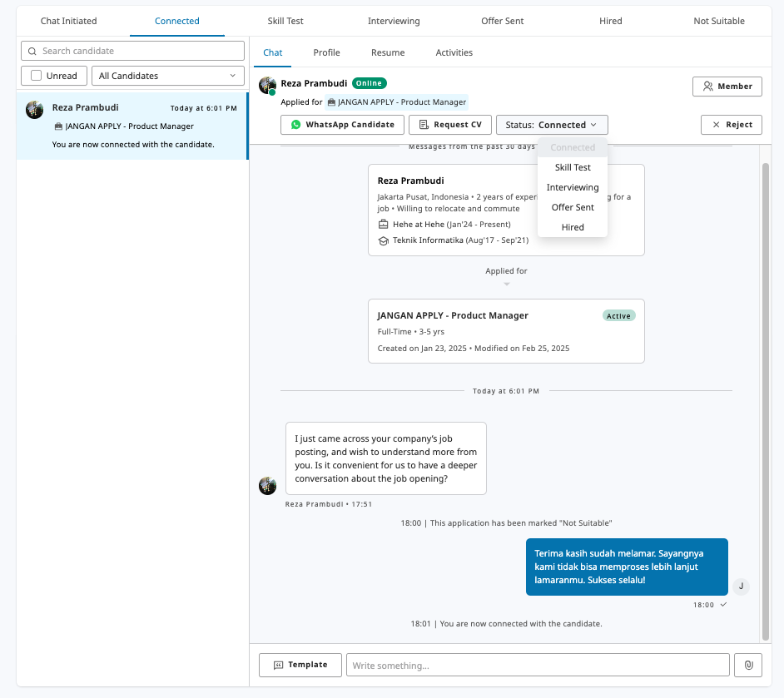Click the Write something message field
The width and height of the screenshot is (784, 698).
point(538,665)
